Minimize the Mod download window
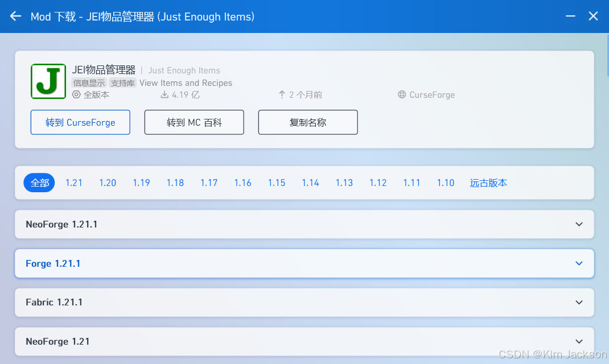 (x=570, y=16)
